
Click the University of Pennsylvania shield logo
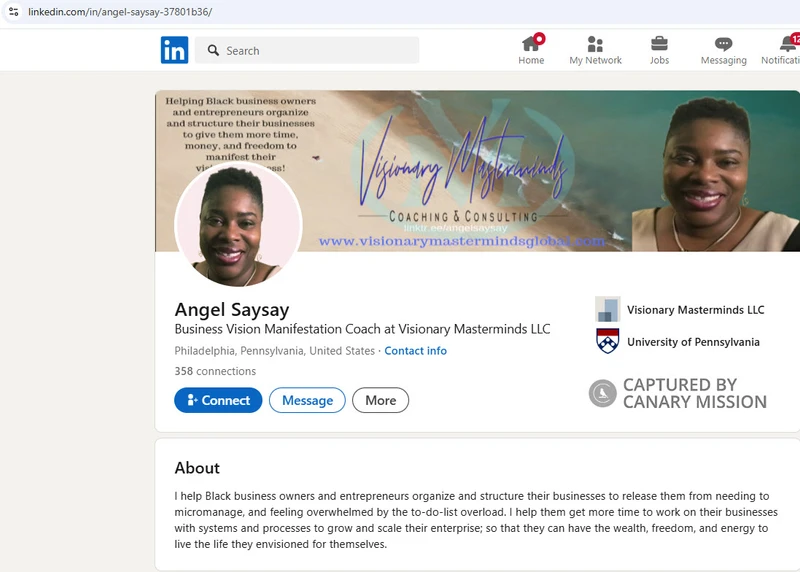(608, 341)
